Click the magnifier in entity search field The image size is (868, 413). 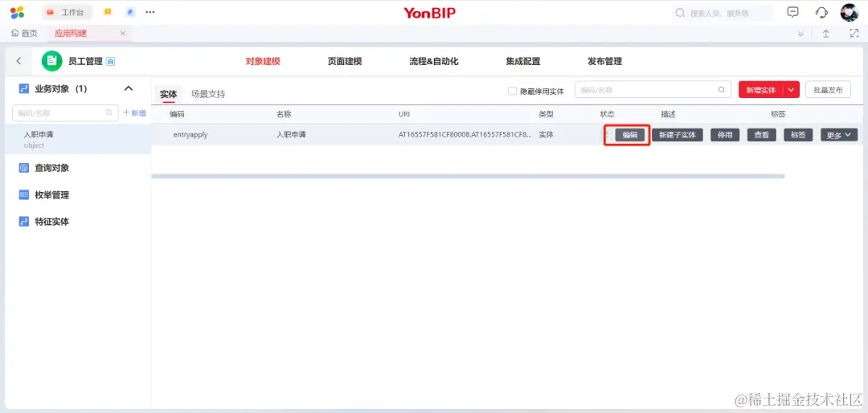click(721, 90)
